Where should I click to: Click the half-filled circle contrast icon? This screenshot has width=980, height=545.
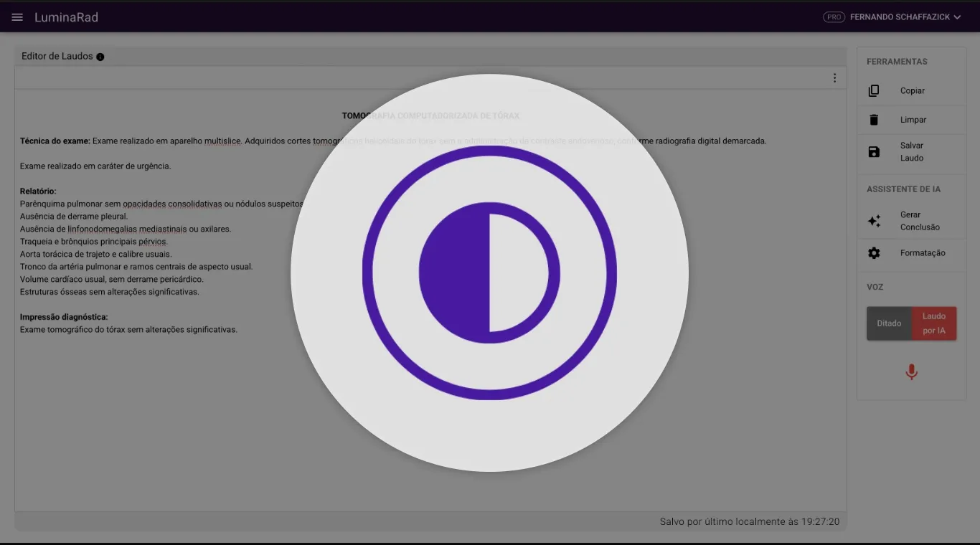pos(489,272)
